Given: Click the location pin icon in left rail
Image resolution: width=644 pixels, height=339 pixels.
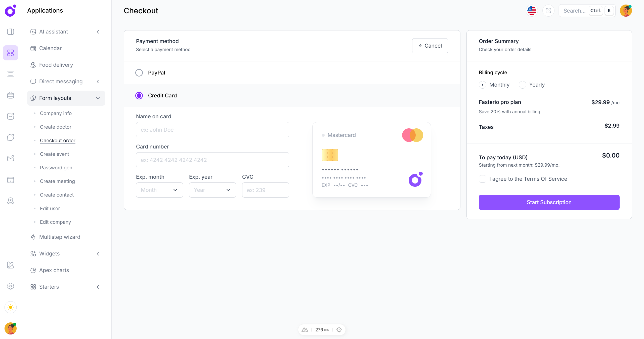Looking at the screenshot, I should [x=10, y=201].
